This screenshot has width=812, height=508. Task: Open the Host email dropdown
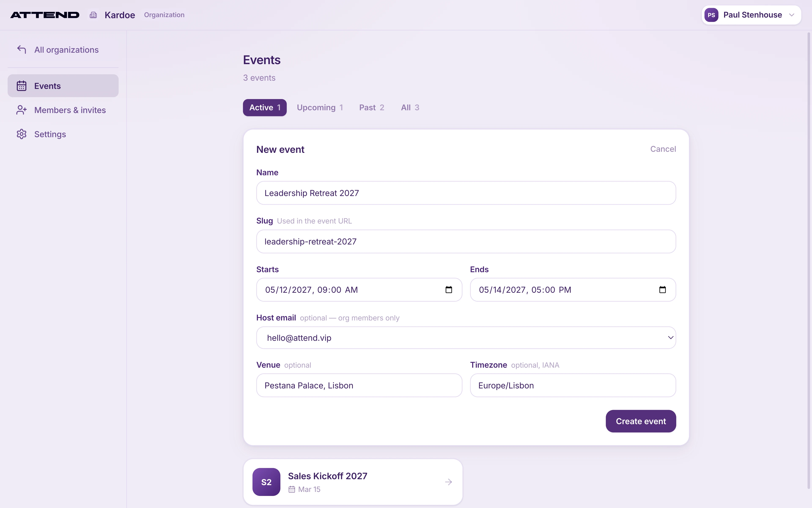coord(466,338)
